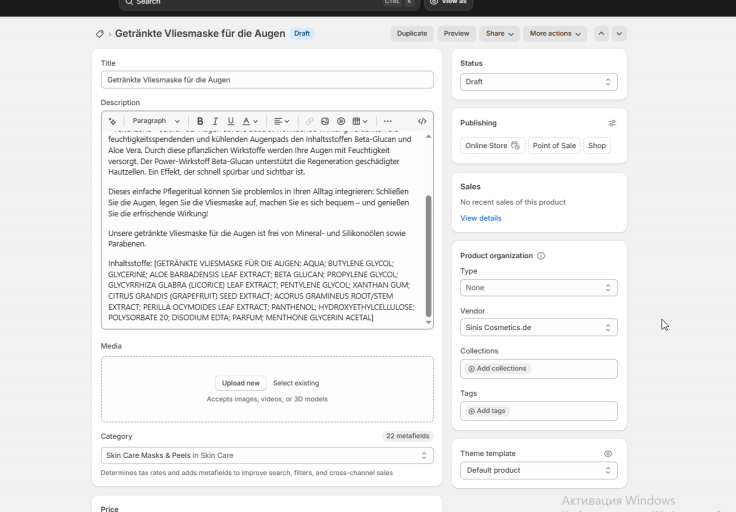Open the Category Skin Care Masks dropdown

267,455
